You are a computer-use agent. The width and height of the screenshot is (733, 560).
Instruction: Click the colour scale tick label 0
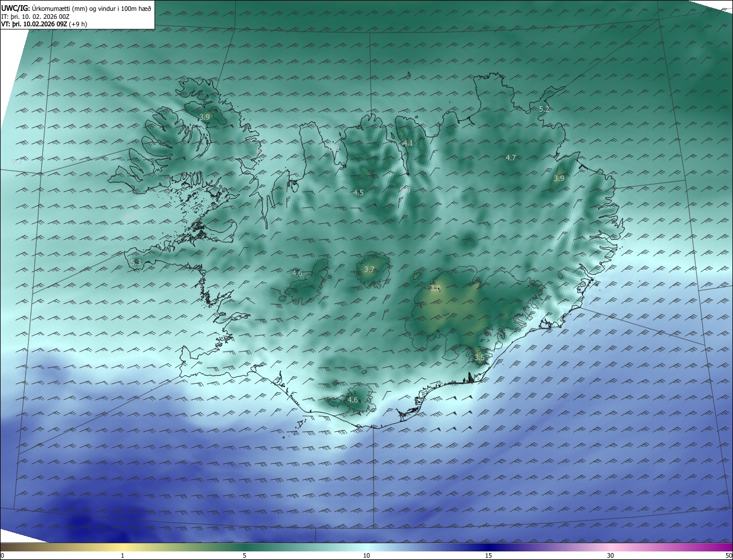(2, 555)
